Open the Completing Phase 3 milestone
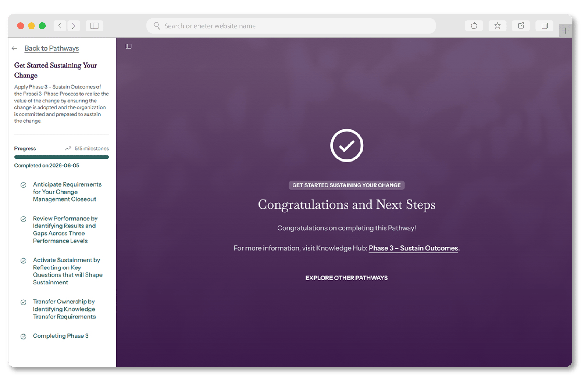588x381 pixels. tap(61, 336)
